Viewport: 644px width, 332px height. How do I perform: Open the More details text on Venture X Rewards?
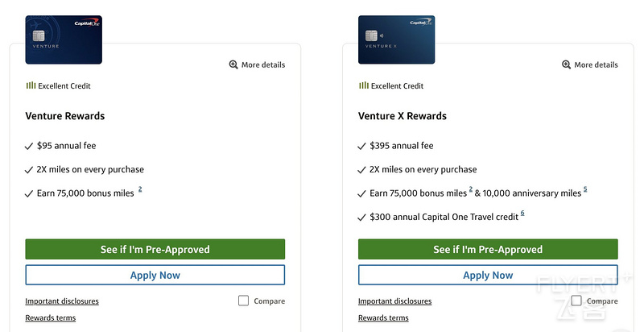click(596, 64)
